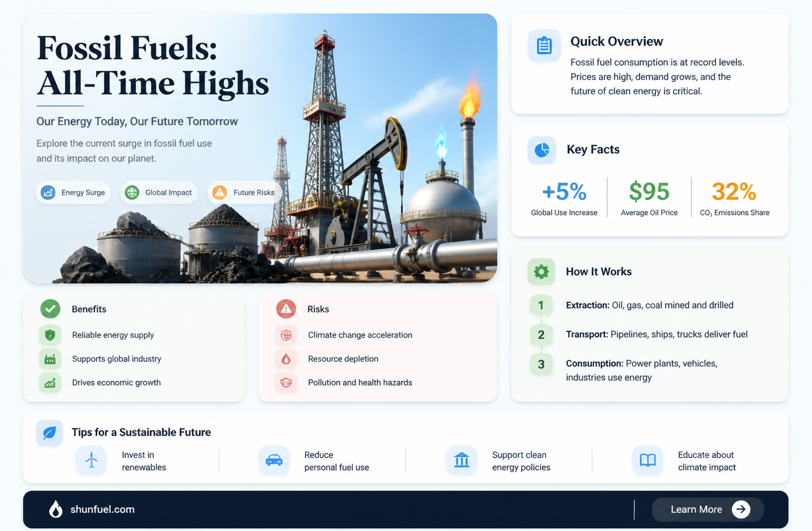Screen dimensions: 812x531
Task: Select the Global Impact tag
Action: [159, 192]
